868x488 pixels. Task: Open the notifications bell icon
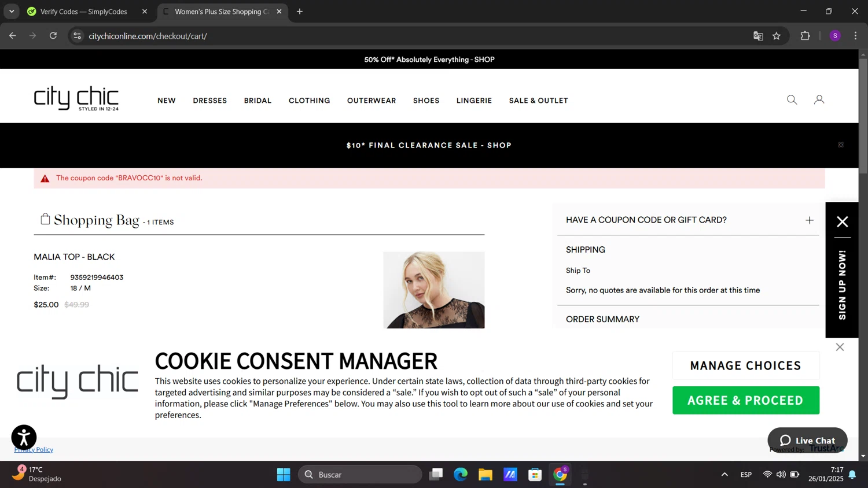pyautogui.click(x=852, y=475)
